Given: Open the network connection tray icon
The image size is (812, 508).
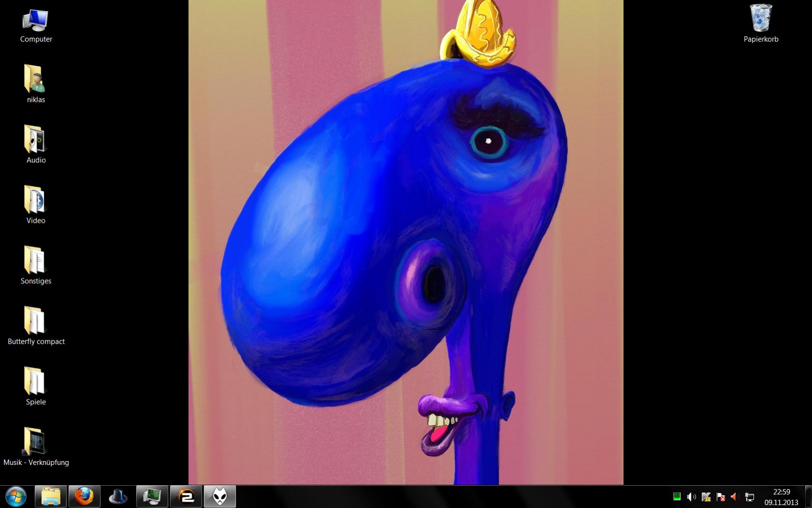Looking at the screenshot, I should 750,496.
